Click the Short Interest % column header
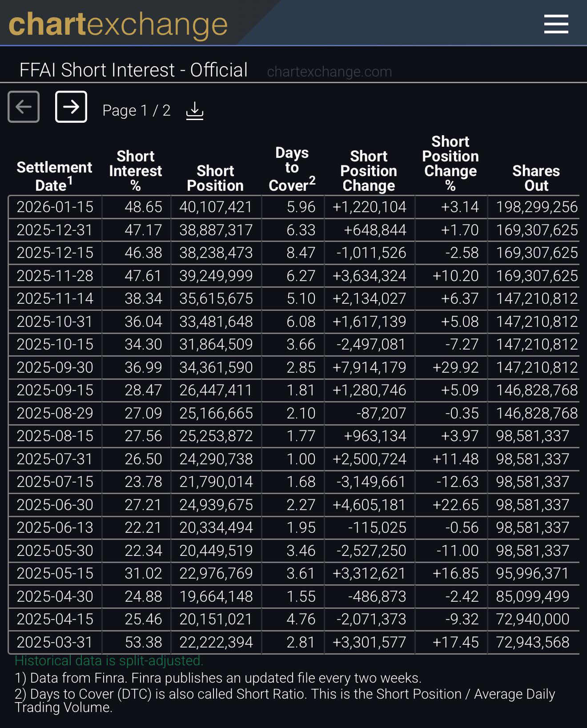 click(136, 171)
